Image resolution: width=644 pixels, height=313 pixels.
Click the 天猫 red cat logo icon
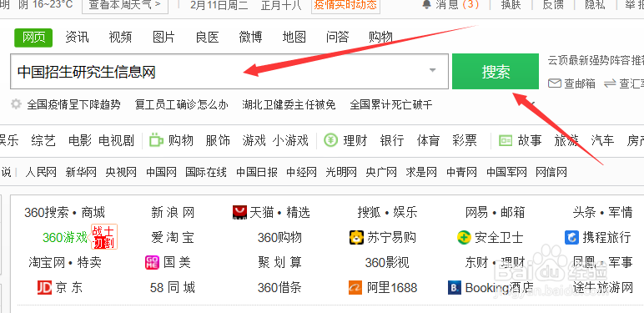[x=239, y=212]
